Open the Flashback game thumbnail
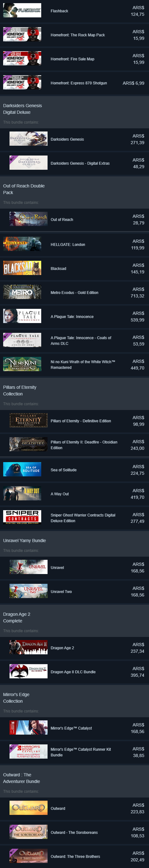The image size is (149, 868). [x=22, y=11]
